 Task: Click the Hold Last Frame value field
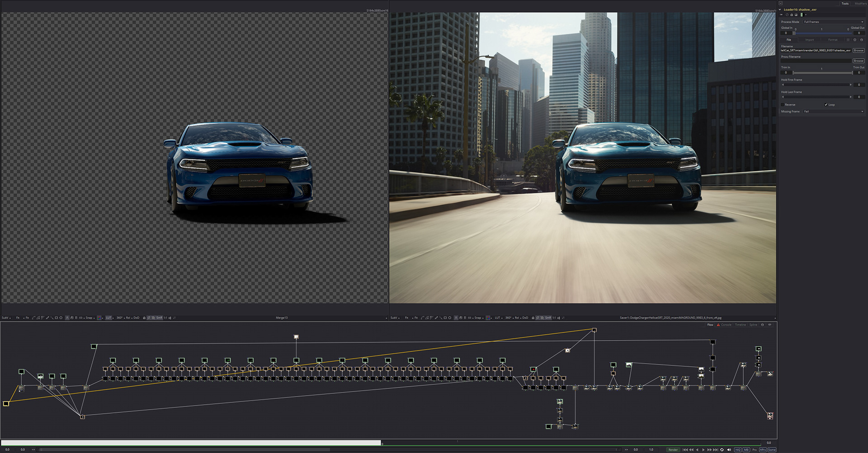pyautogui.click(x=859, y=97)
